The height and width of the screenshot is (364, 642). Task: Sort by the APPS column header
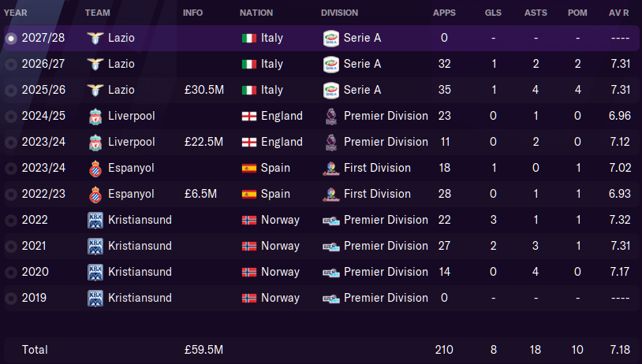point(444,13)
